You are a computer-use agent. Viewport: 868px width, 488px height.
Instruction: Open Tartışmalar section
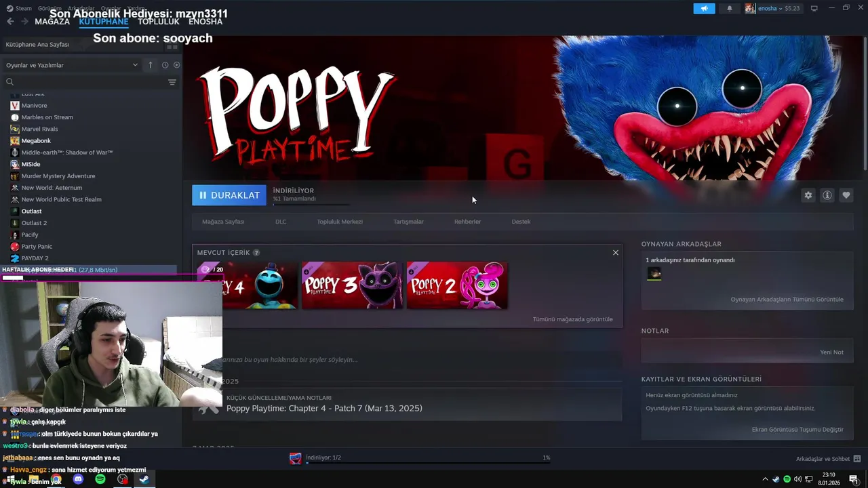click(408, 222)
